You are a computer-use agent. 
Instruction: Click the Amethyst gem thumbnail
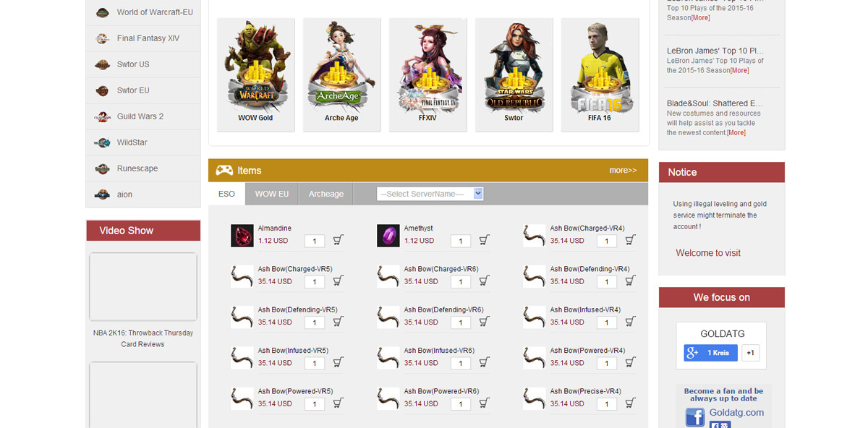coord(388,236)
